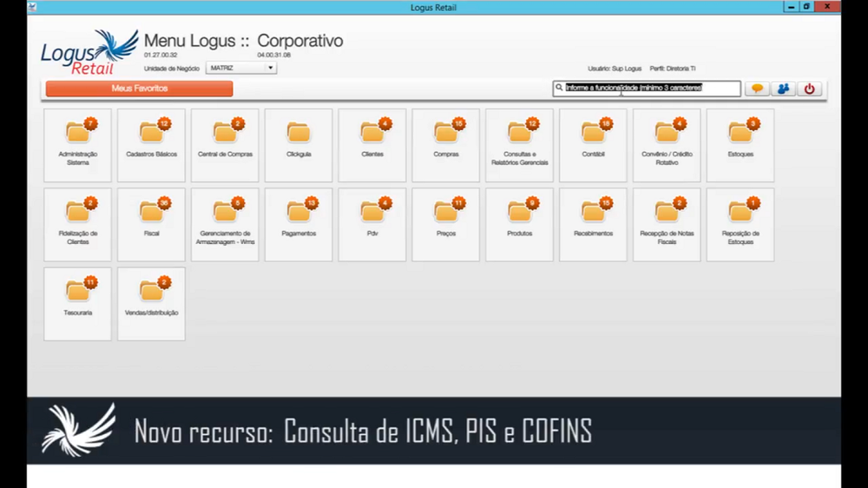Restore down the Logus Retail window
This screenshot has width=868, height=488.
click(806, 7)
